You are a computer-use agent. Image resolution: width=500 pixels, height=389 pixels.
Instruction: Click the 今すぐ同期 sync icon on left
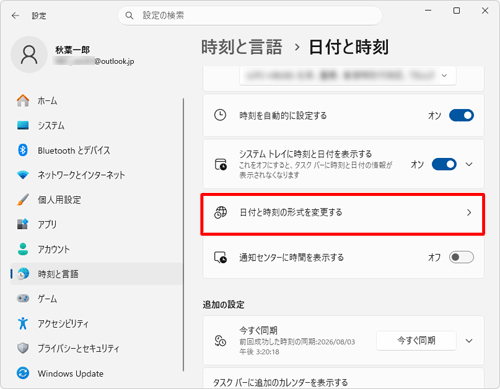pyautogui.click(x=220, y=341)
